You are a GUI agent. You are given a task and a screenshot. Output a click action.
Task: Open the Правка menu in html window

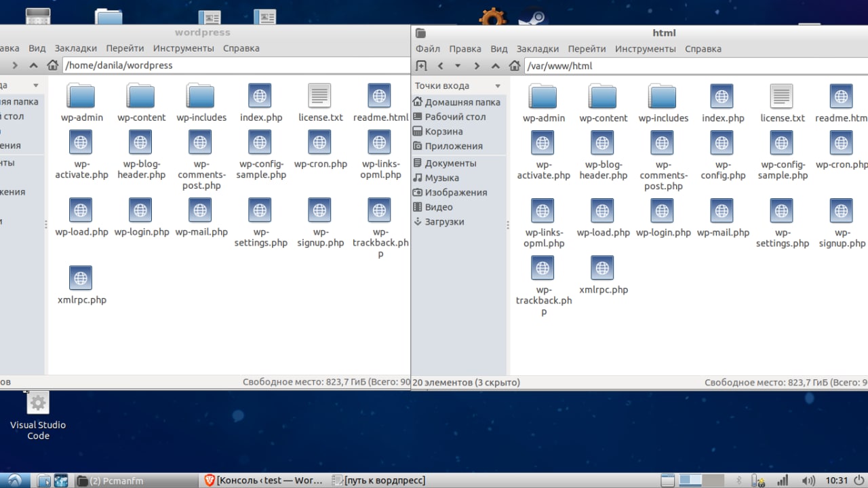click(x=465, y=49)
